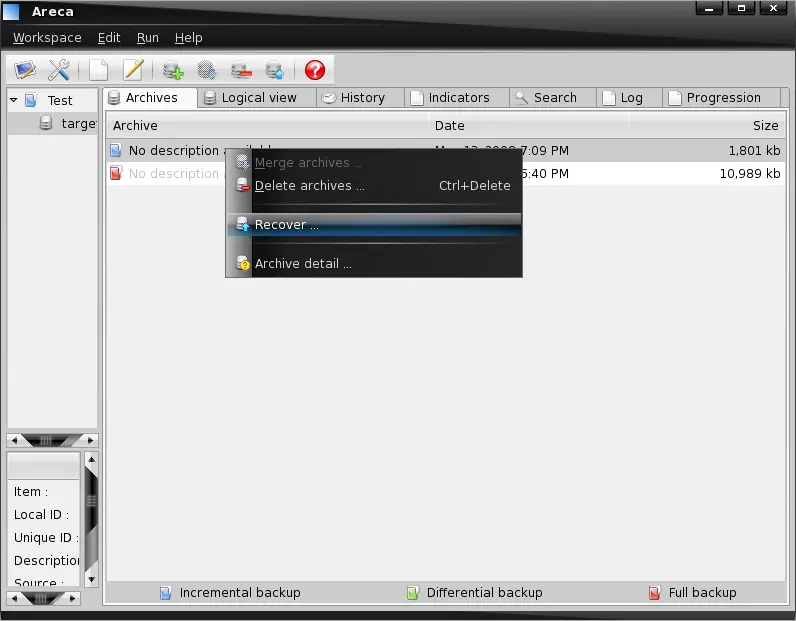Click the Full backup legend icon
This screenshot has width=796, height=621.
(x=654, y=593)
